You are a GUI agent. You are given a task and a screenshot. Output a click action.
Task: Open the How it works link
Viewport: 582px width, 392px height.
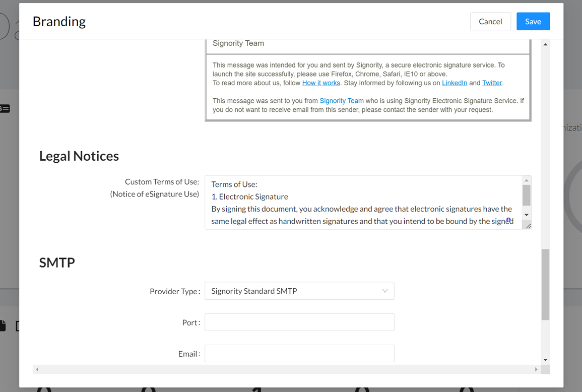[x=321, y=83]
